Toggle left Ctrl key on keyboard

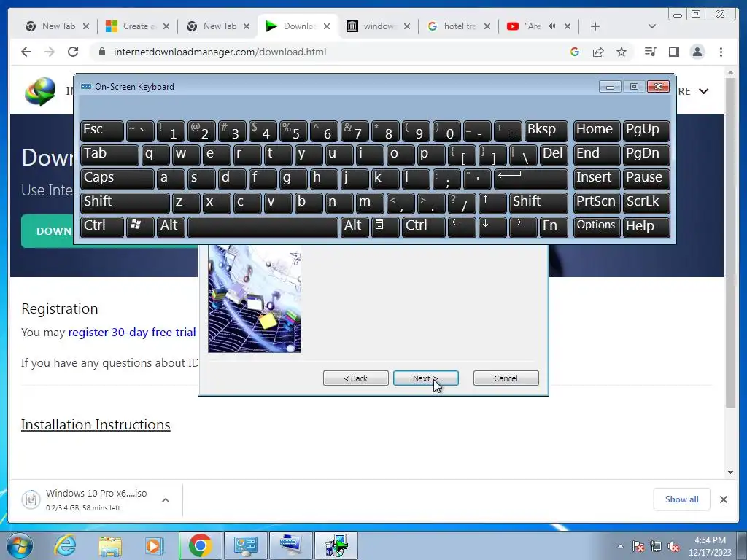pos(102,226)
